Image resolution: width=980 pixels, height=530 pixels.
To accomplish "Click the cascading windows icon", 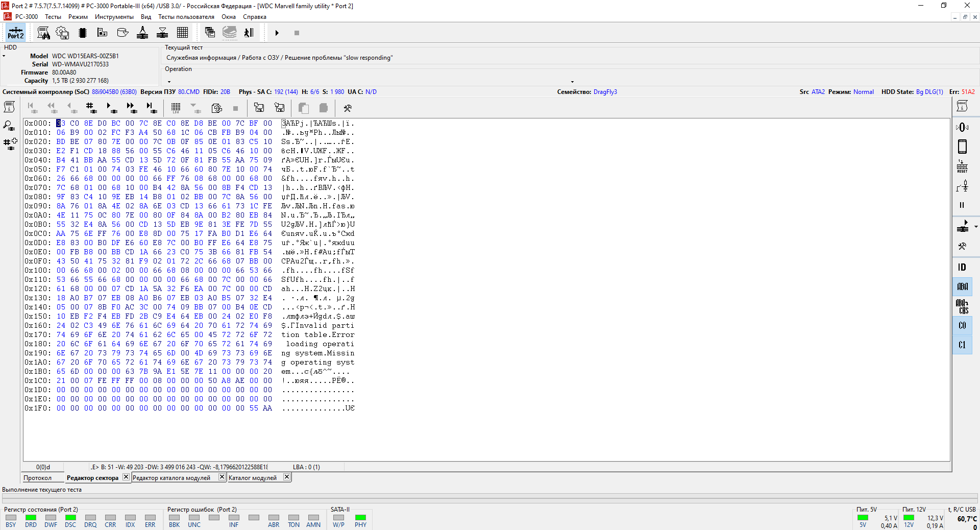I will (x=210, y=33).
